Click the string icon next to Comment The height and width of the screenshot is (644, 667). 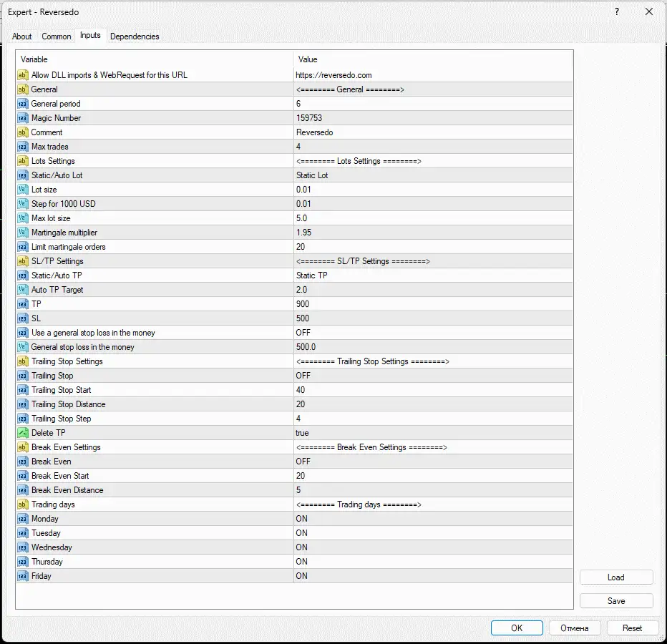point(22,132)
